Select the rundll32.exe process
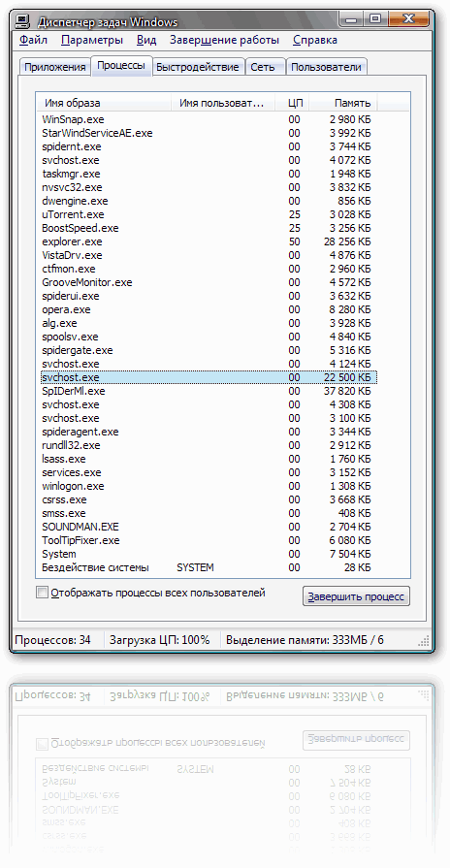The width and height of the screenshot is (450, 868). (x=209, y=445)
